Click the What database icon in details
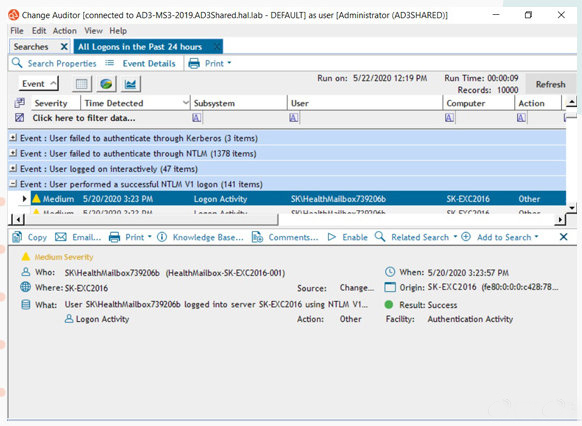The image size is (582, 426). [26, 305]
